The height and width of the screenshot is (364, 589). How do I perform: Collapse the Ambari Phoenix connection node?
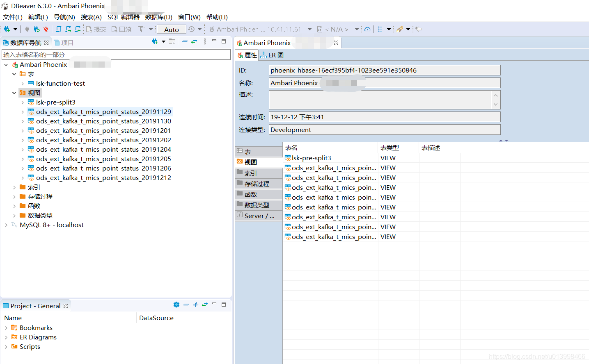[6, 65]
